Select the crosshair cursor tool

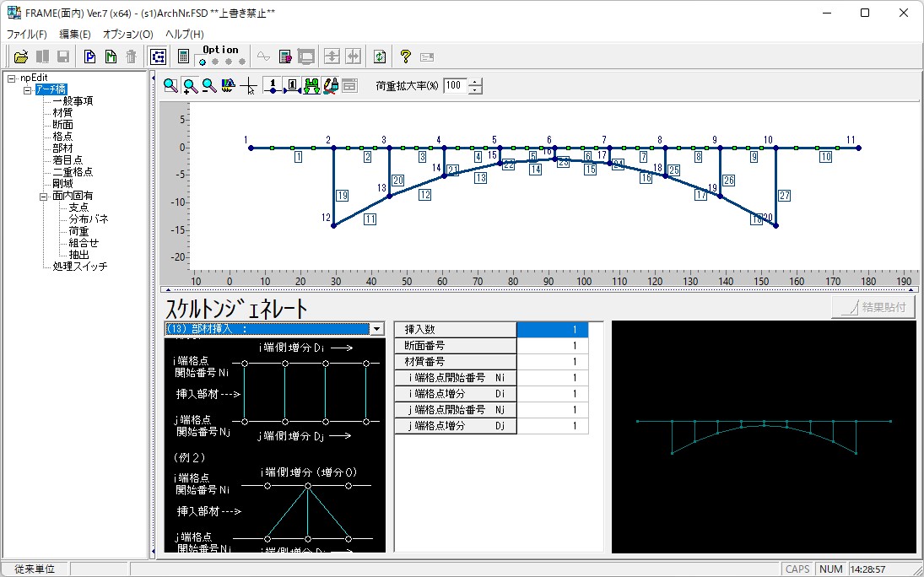point(249,86)
